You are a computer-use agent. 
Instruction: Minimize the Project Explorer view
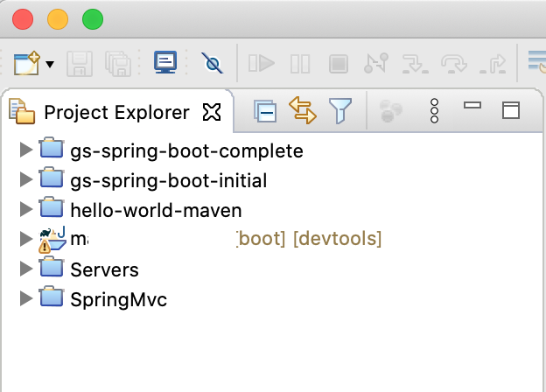click(472, 105)
